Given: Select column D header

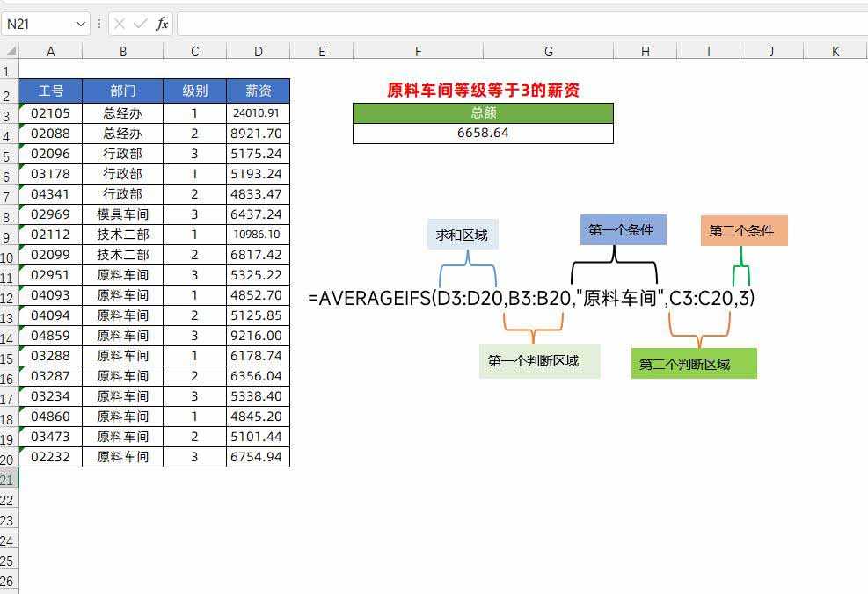Looking at the screenshot, I should click(x=258, y=52).
